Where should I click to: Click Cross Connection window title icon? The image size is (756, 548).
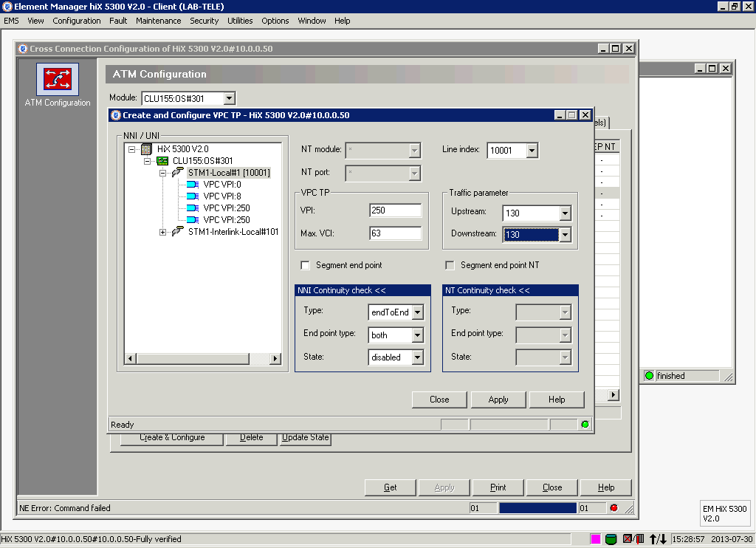coord(23,49)
